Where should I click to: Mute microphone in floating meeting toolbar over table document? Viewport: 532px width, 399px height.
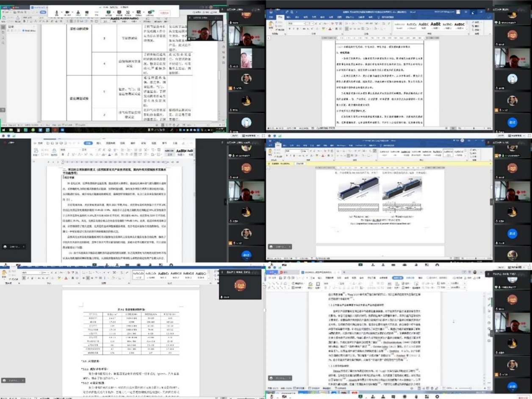click(x=56, y=13)
